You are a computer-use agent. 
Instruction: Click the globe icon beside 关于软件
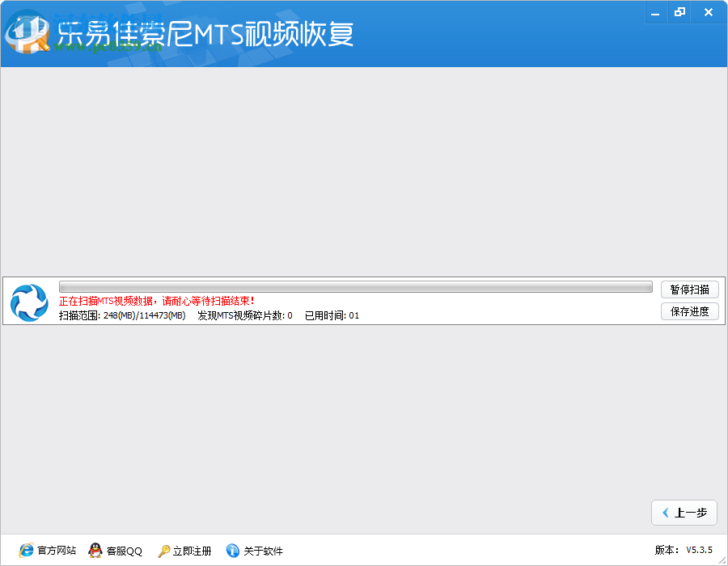pyautogui.click(x=232, y=551)
